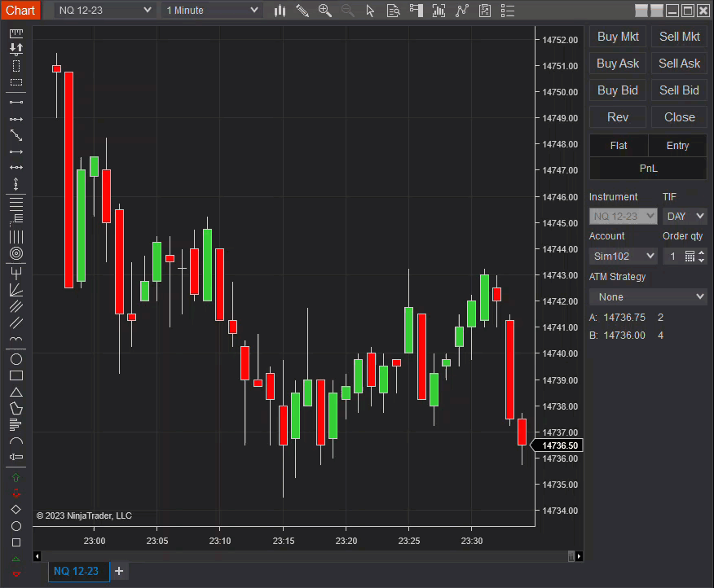Screen dimensions: 714x588
Task: Increase order quantity with up arrow
Action: (x=702, y=252)
